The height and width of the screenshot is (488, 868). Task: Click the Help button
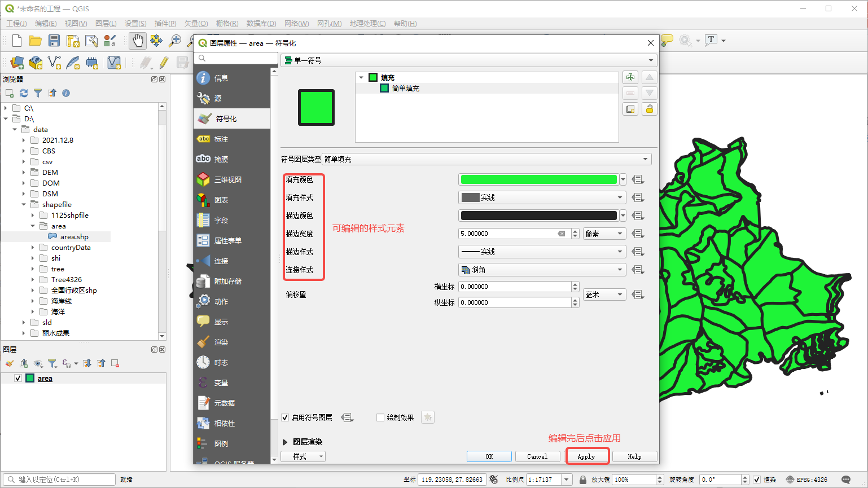(634, 456)
